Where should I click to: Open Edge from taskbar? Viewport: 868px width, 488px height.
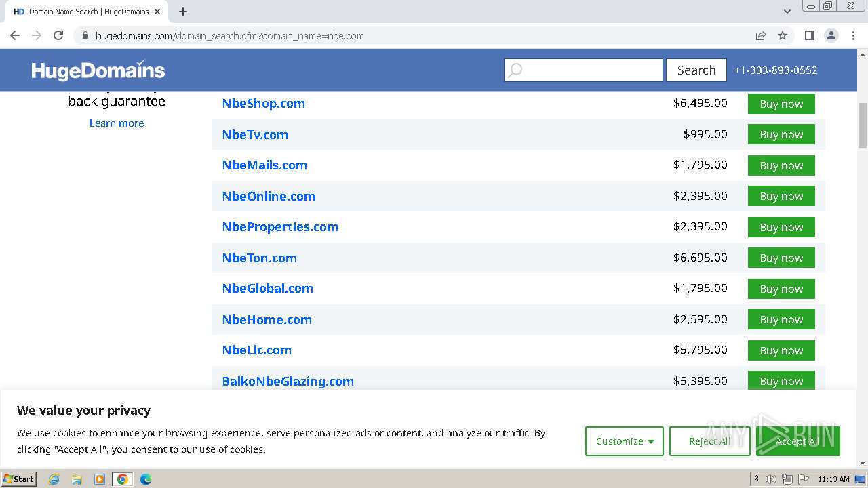(146, 479)
